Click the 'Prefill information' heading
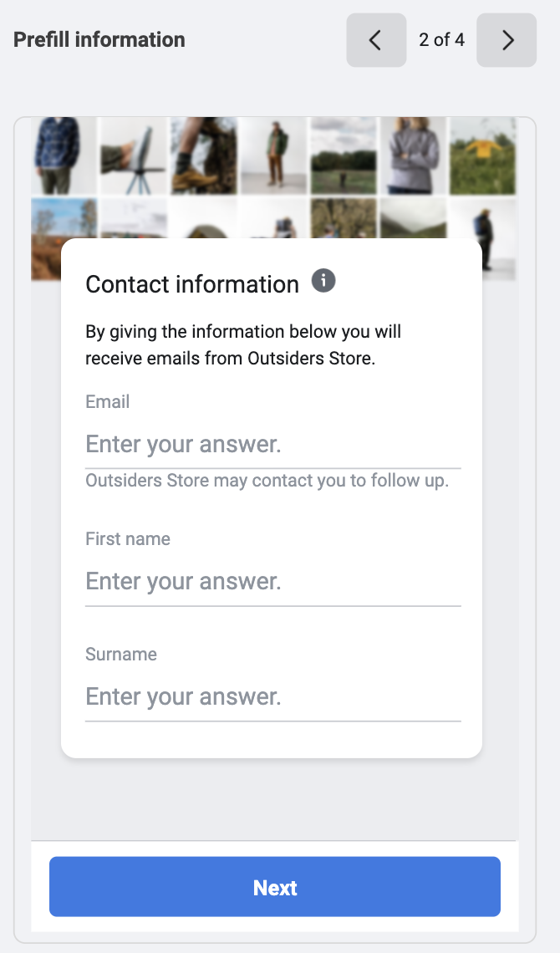The height and width of the screenshot is (953, 560). pyautogui.click(x=99, y=40)
